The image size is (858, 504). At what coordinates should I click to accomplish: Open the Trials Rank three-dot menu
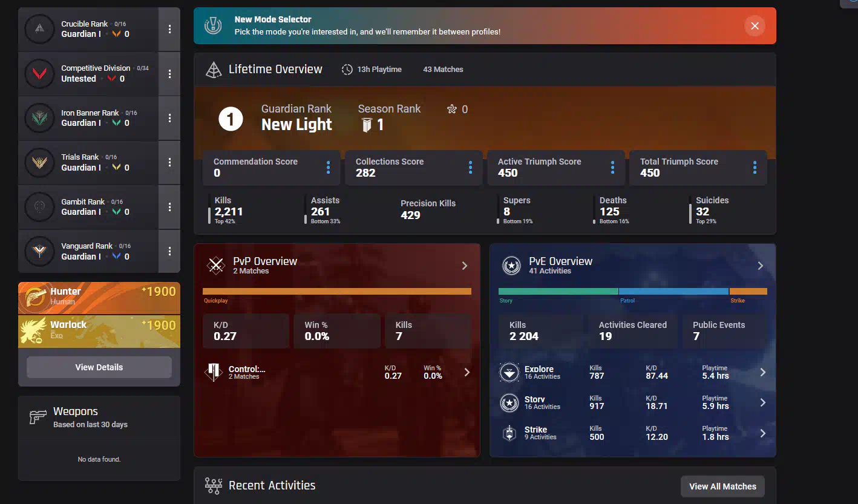click(169, 162)
